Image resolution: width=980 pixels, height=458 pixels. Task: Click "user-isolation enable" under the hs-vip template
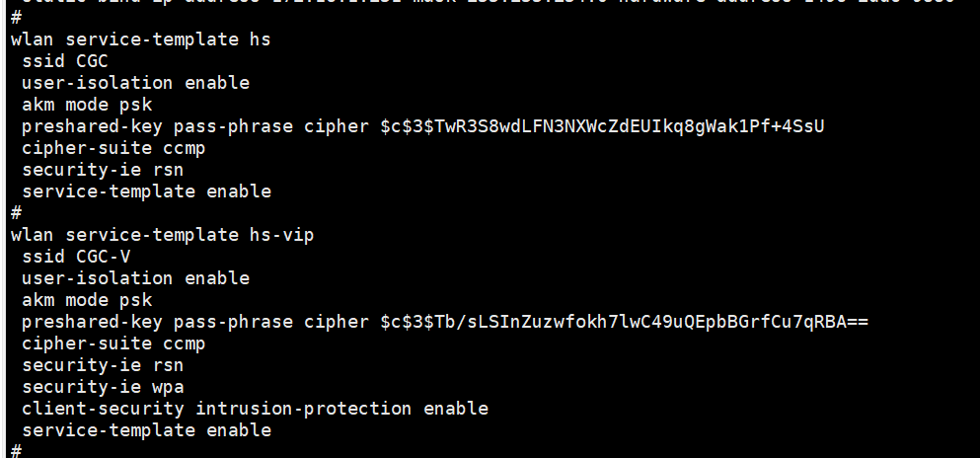click(135, 278)
